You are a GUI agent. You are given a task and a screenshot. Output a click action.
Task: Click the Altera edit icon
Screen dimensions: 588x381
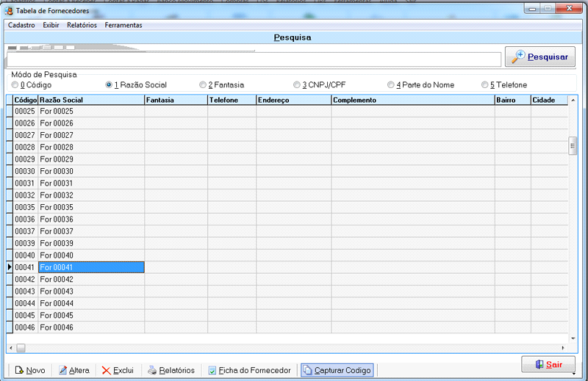tap(63, 371)
